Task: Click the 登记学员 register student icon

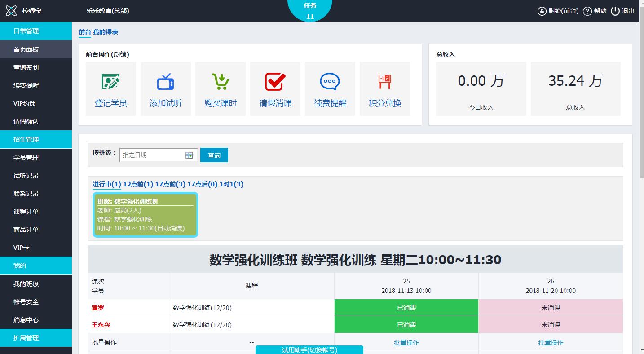Action: 110,82
